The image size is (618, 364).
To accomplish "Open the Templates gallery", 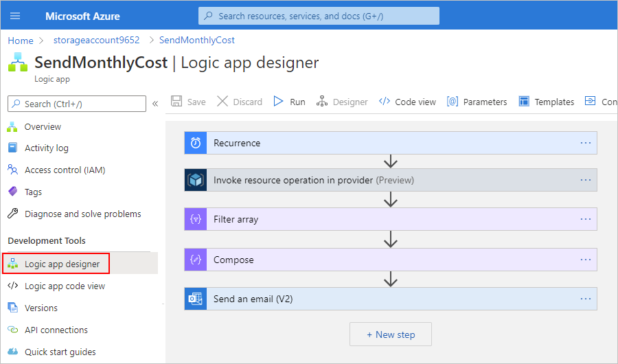I will coord(547,102).
